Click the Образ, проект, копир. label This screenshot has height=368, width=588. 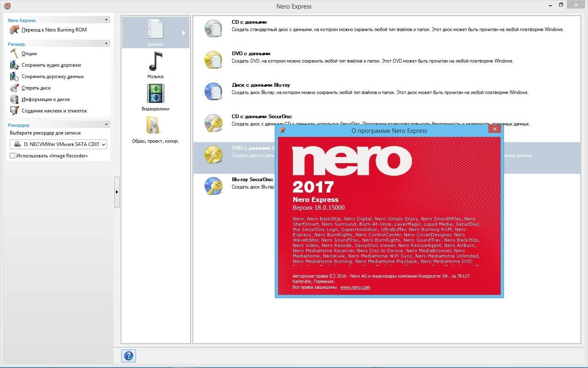(156, 141)
